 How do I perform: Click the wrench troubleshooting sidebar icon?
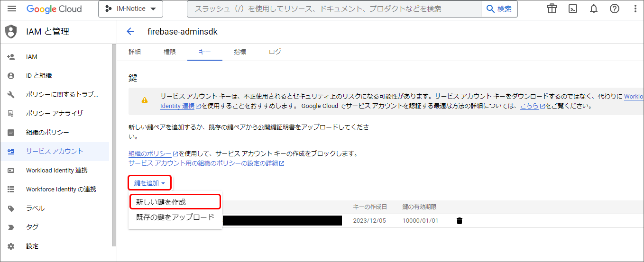[x=11, y=95]
